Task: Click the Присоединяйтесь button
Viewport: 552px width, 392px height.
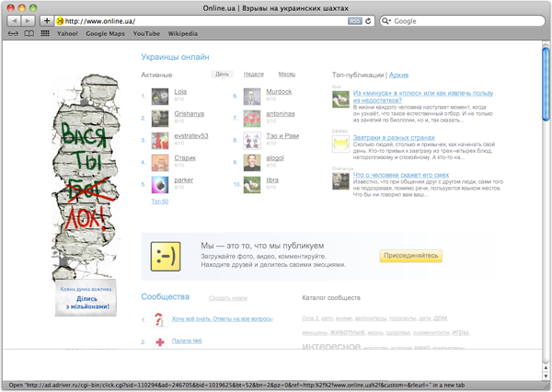Action: pos(410,256)
